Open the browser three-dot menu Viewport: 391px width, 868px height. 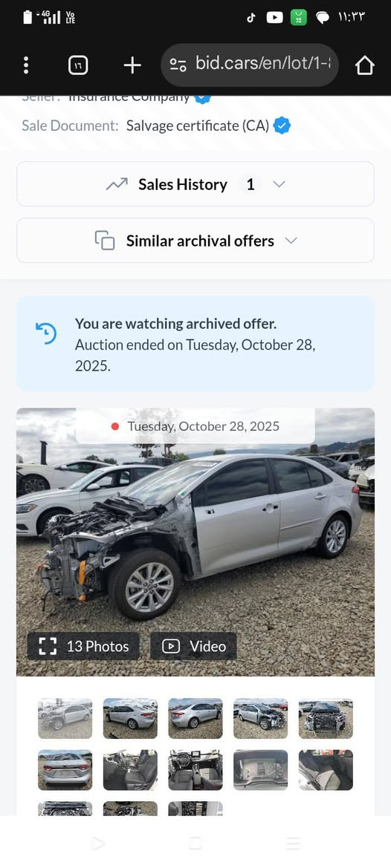click(26, 65)
